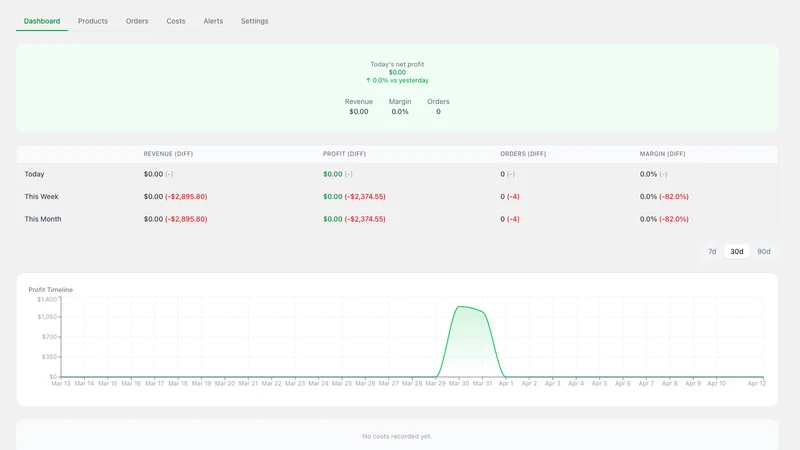
Task: Click This Month margin diff -82.0%
Action: [674, 219]
